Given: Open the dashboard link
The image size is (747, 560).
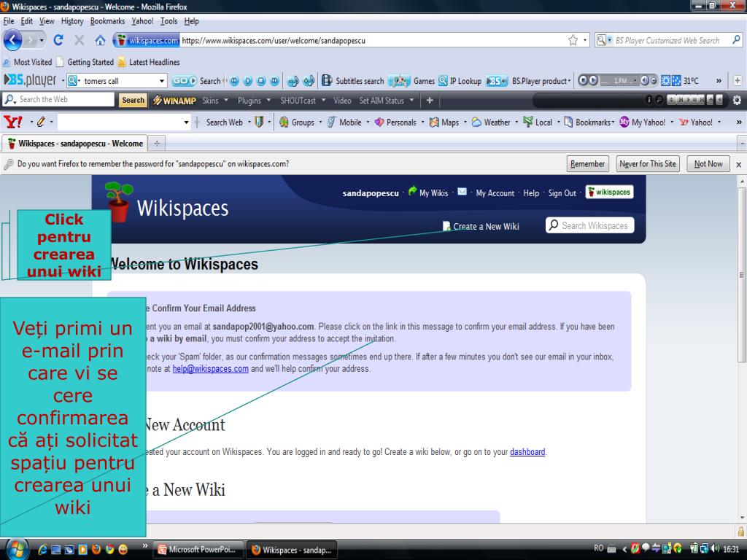Looking at the screenshot, I should pos(527,452).
